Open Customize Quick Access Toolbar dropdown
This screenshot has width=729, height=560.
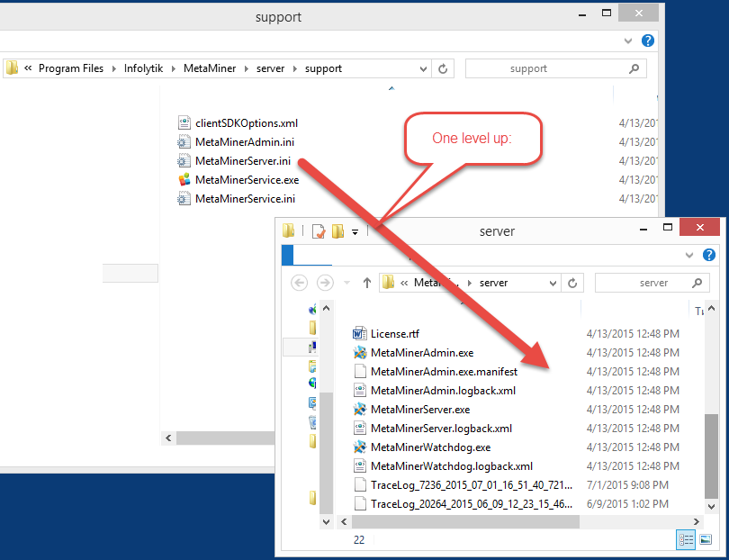(355, 231)
